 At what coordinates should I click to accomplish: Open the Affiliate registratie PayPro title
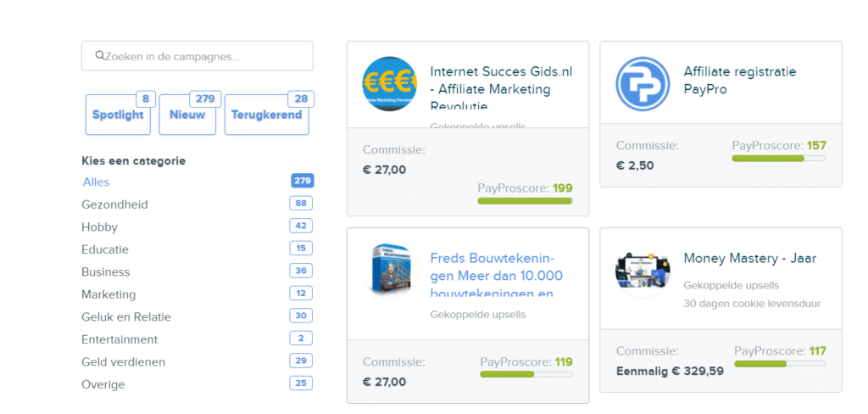(739, 81)
